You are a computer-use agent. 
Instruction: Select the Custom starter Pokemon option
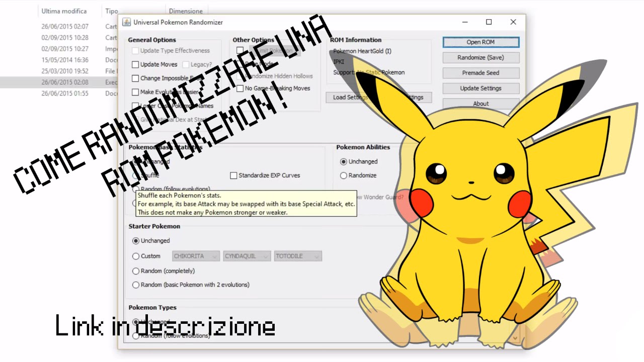click(x=136, y=256)
